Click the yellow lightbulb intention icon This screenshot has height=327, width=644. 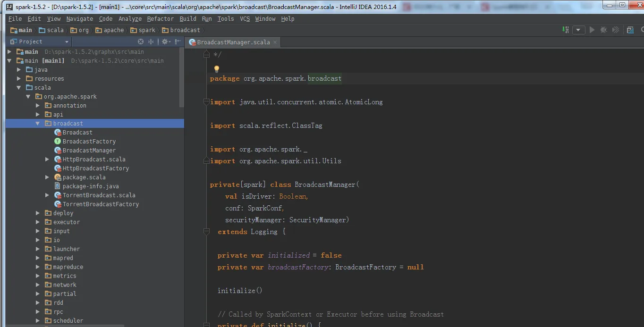point(217,69)
